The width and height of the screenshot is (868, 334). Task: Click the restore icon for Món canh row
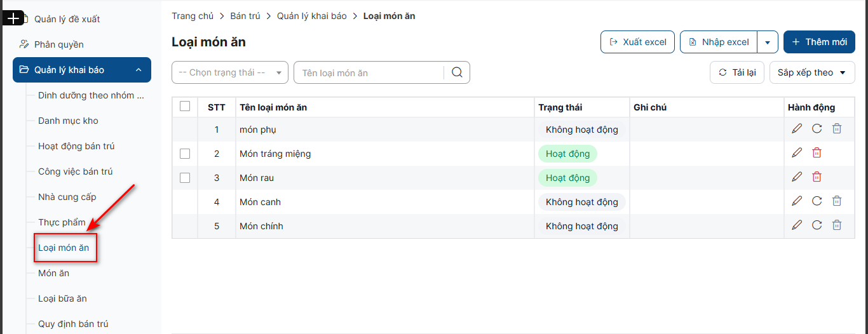pyautogui.click(x=817, y=201)
